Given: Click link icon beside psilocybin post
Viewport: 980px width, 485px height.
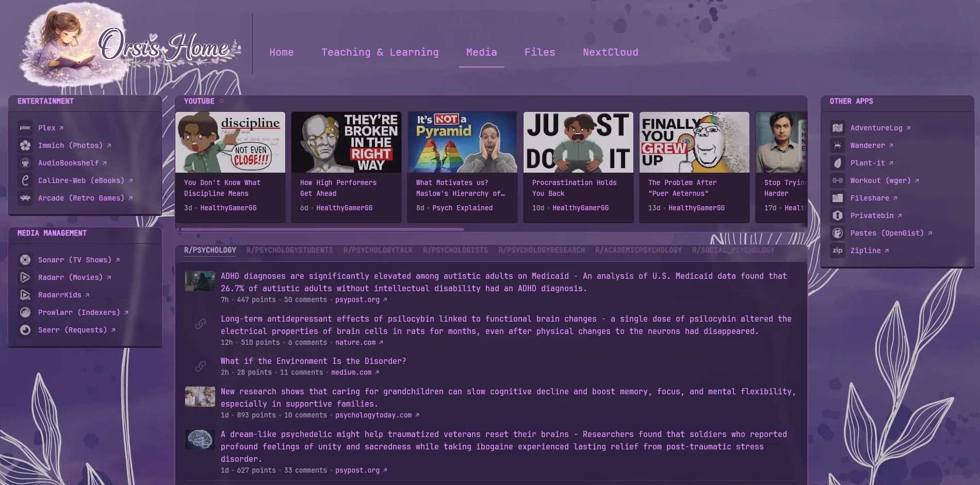Looking at the screenshot, I should pyautogui.click(x=200, y=324).
